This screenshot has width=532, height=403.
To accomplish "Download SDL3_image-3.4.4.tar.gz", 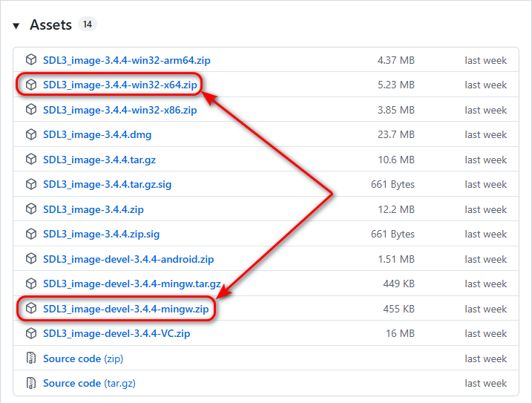I will [x=99, y=160].
